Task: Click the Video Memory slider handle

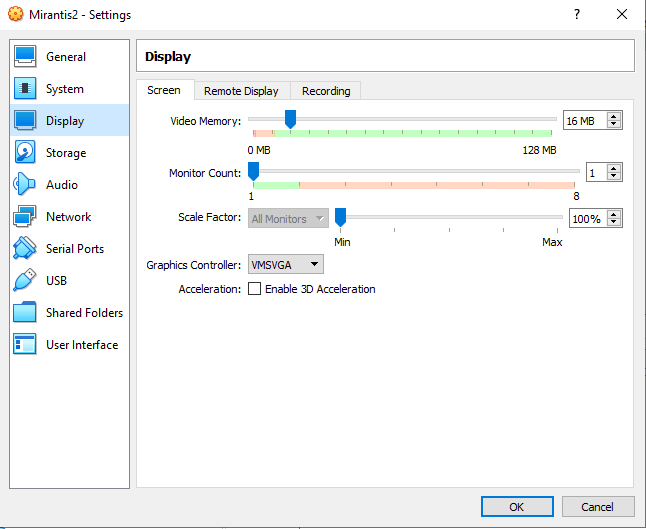Action: [x=290, y=120]
